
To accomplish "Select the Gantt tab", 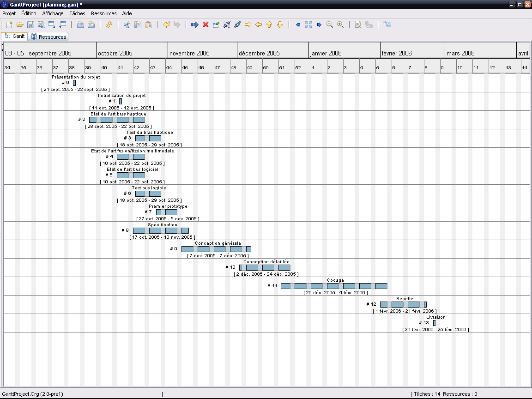I will coord(15,36).
